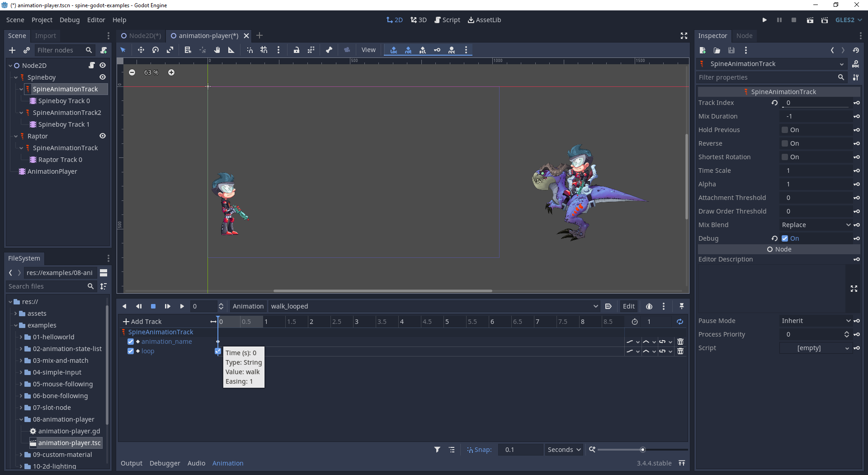The width and height of the screenshot is (868, 475).
Task: Open the Debug menu
Action: point(70,20)
